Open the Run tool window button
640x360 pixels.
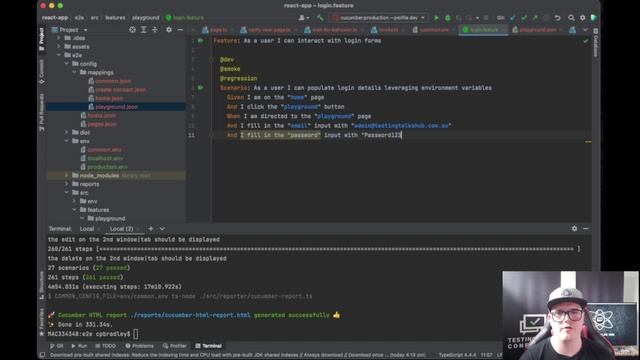click(x=79, y=346)
